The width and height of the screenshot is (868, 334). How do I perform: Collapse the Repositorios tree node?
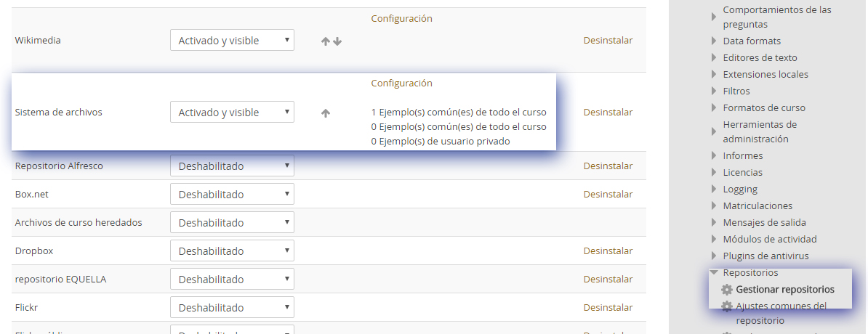[714, 272]
